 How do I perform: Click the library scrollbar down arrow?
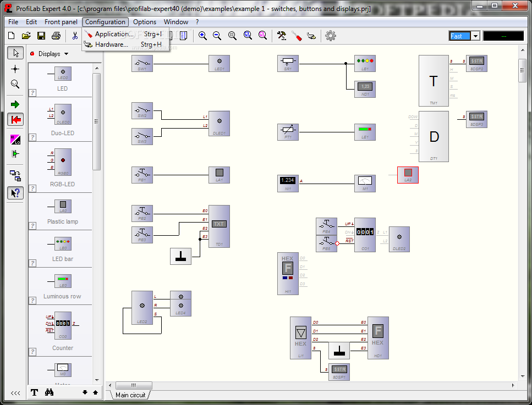97,380
